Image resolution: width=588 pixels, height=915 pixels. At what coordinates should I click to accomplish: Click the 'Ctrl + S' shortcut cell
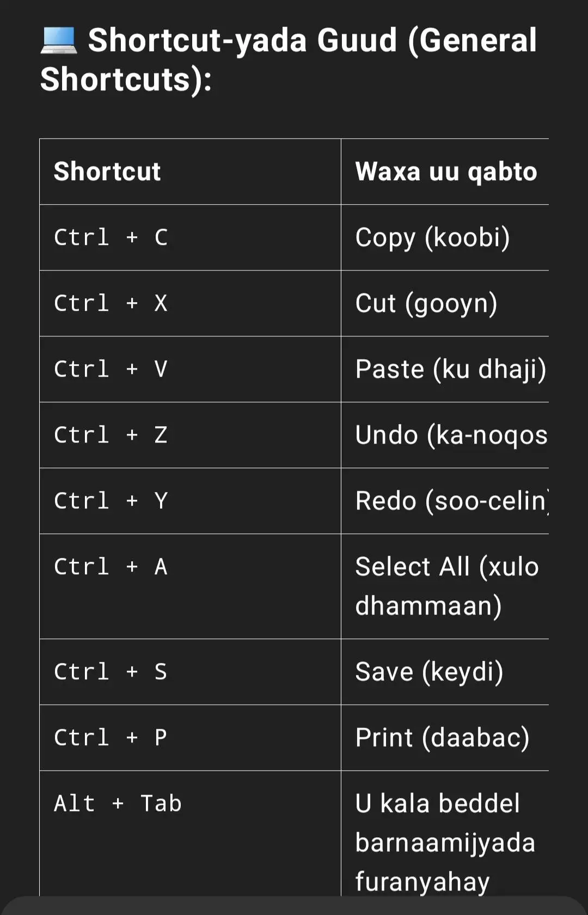(190, 672)
